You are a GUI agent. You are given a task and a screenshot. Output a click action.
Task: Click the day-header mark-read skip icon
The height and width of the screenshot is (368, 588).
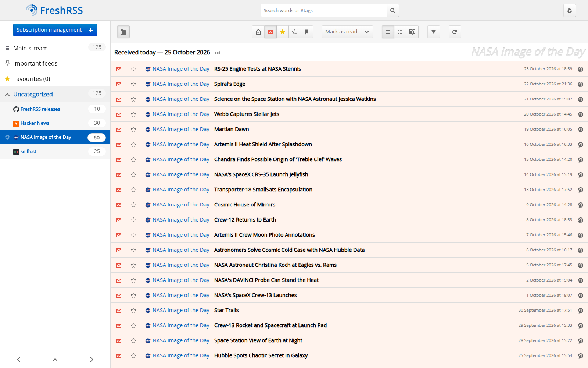pos(218,53)
